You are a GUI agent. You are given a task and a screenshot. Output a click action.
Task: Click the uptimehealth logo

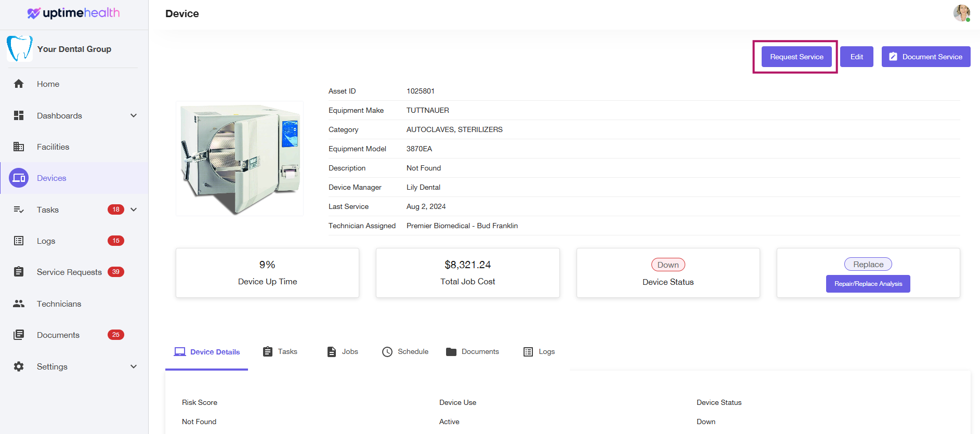coord(73,13)
